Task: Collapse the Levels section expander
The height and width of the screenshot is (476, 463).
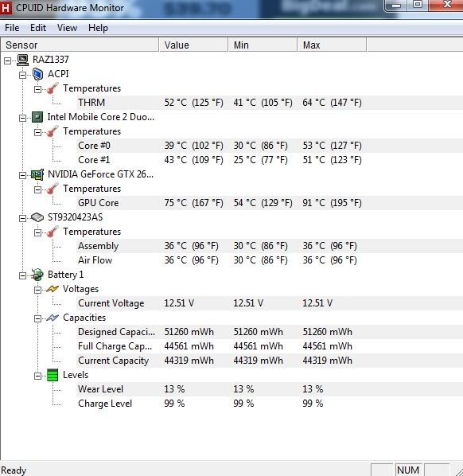Action: click(x=37, y=377)
